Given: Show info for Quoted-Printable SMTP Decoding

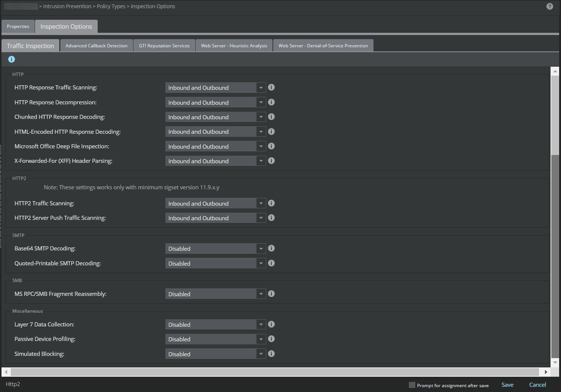Looking at the screenshot, I should 271,263.
